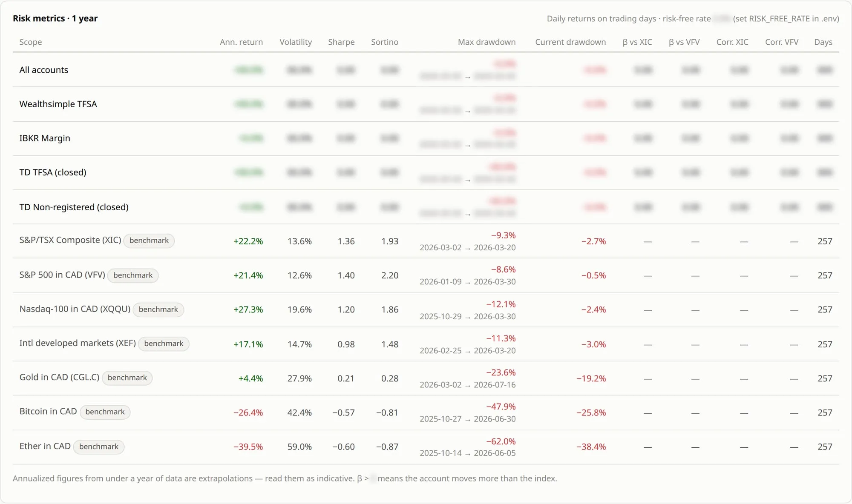
Task: Select the IBKR Margin row label
Action: coord(45,138)
